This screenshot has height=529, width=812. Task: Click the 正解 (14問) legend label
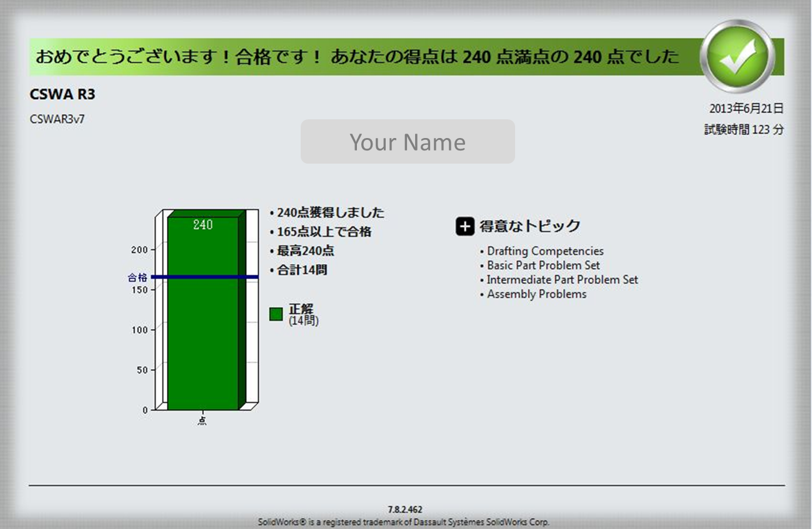tap(304, 315)
